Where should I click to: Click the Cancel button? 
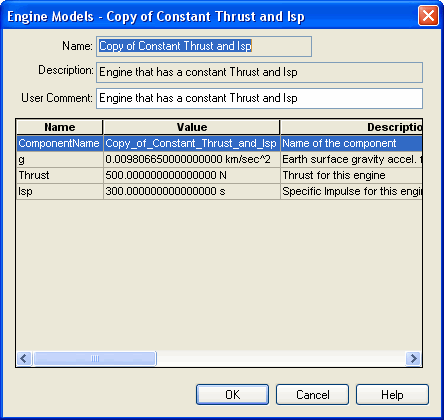(312, 395)
